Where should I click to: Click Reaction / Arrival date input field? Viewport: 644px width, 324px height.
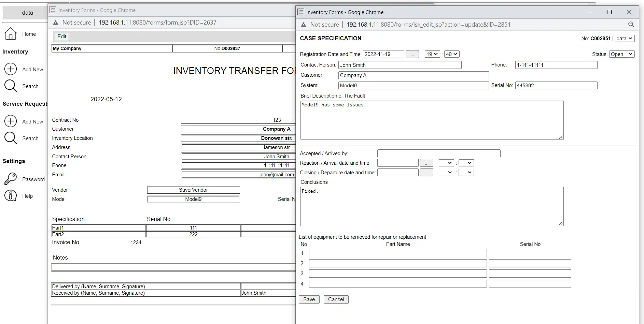pyautogui.click(x=398, y=163)
